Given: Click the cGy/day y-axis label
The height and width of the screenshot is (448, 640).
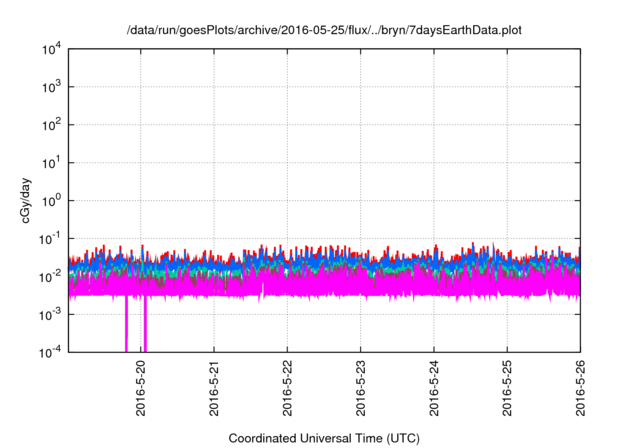Looking at the screenshot, I should point(25,200).
